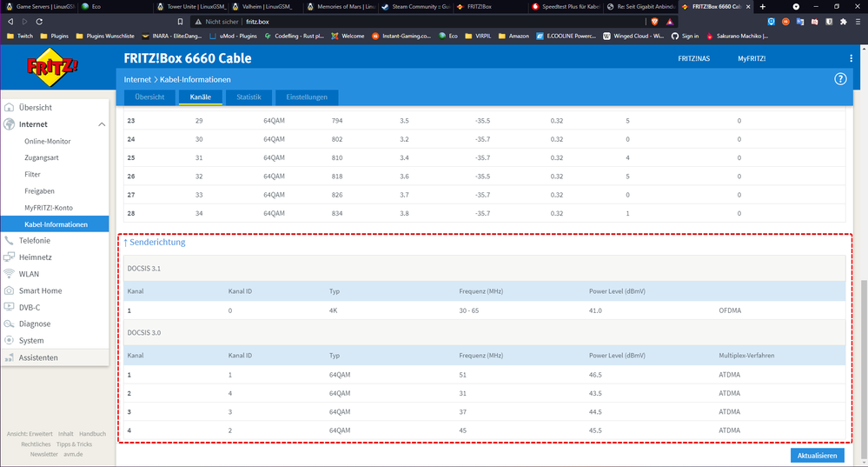This screenshot has height=467, width=868.
Task: Switch to the Übersicht tab
Action: point(149,97)
